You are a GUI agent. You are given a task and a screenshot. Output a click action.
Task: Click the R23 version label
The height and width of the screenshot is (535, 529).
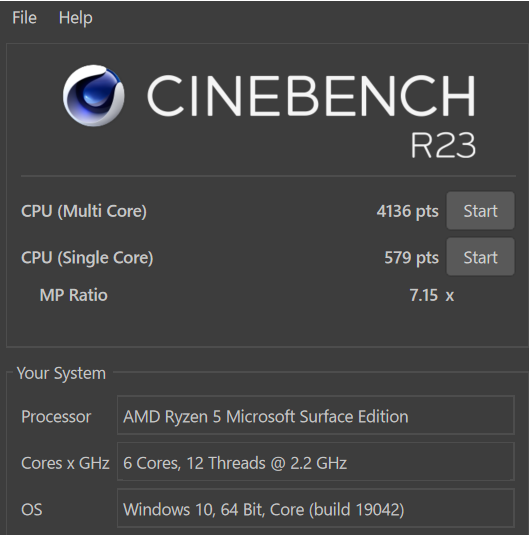pos(443,145)
